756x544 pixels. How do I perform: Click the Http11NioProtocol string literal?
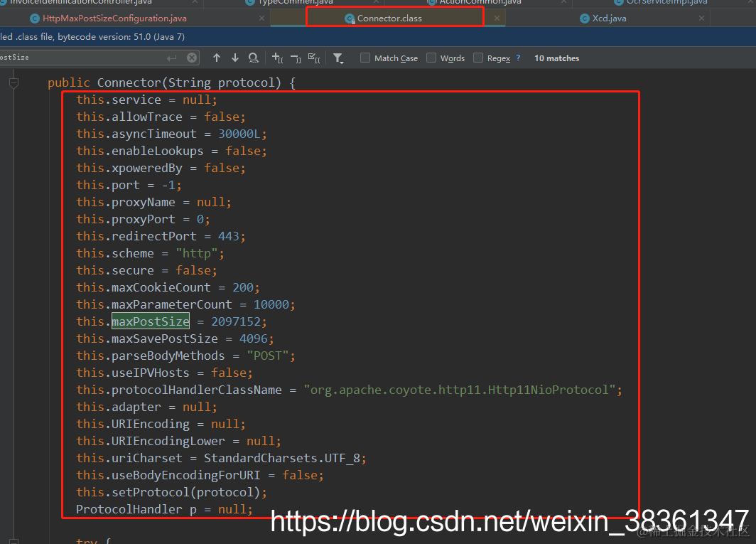pos(460,390)
